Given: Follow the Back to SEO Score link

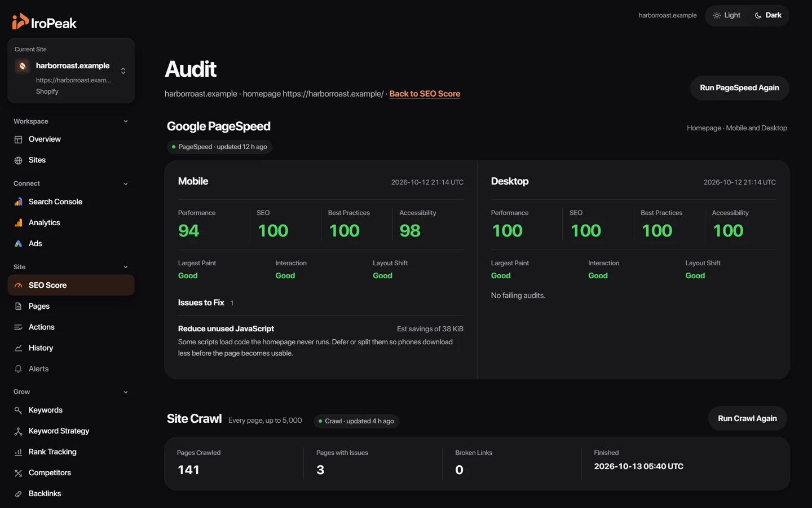Looking at the screenshot, I should pyautogui.click(x=425, y=94).
